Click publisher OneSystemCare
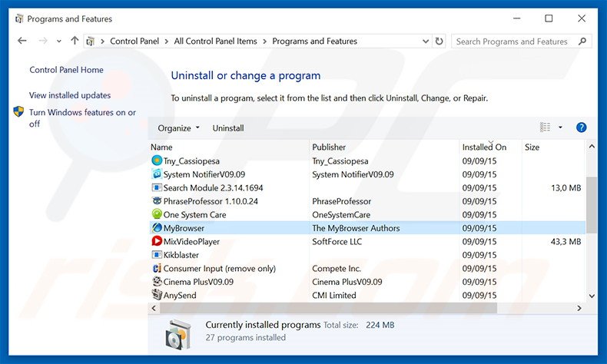Screen dimensions: 607x364 click(340, 214)
